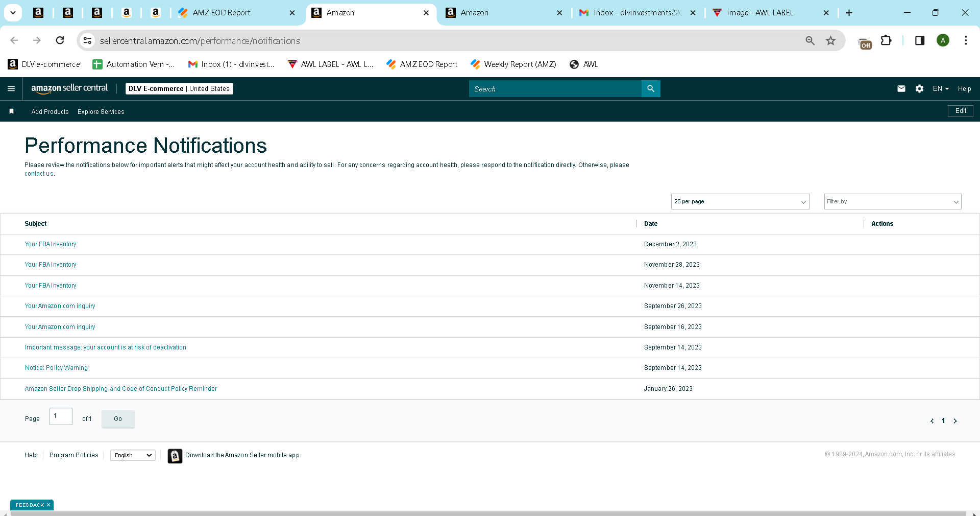Go back with browser back arrow
980x516 pixels.
tap(14, 40)
